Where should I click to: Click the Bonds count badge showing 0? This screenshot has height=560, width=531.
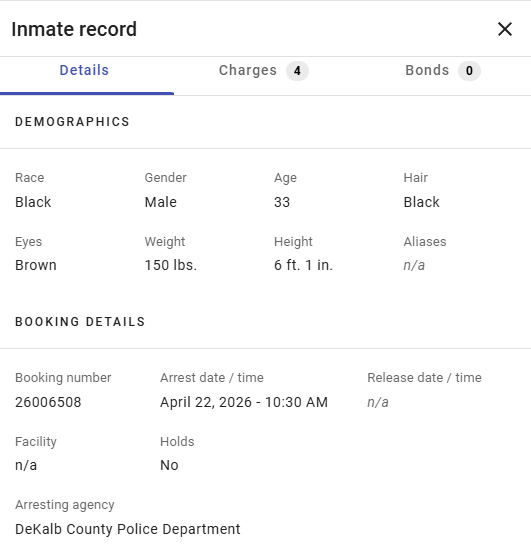click(x=469, y=71)
